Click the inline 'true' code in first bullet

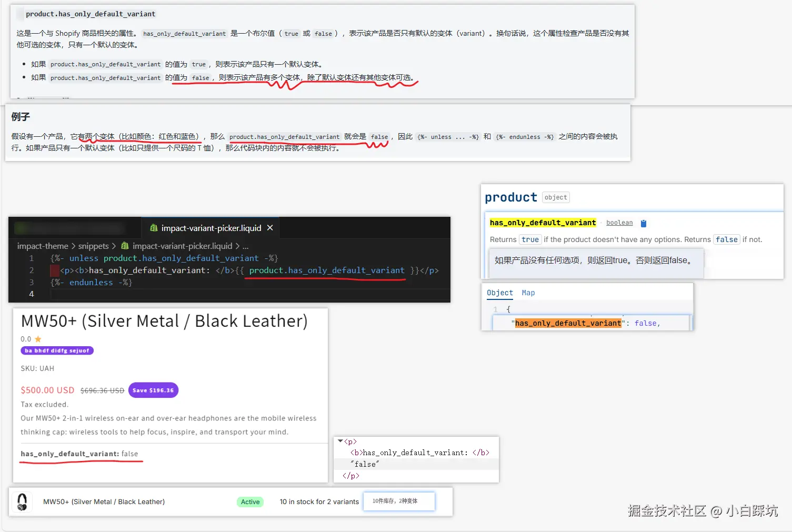pyautogui.click(x=199, y=64)
